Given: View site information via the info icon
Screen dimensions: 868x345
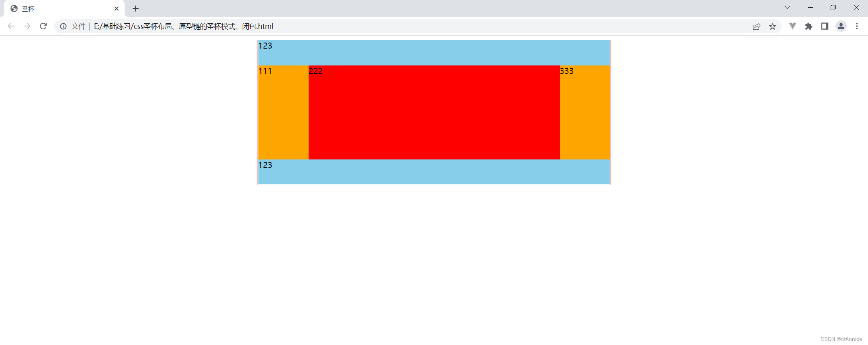Looking at the screenshot, I should tap(63, 26).
